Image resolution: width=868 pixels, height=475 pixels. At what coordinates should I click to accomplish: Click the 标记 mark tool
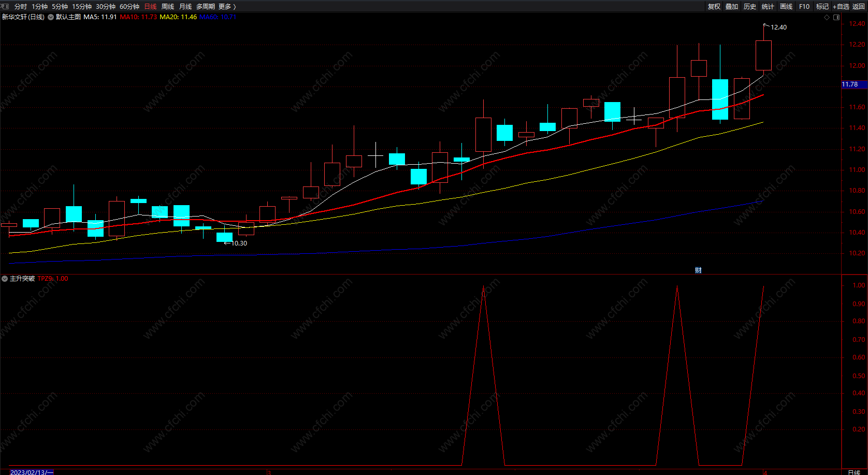coord(822,6)
